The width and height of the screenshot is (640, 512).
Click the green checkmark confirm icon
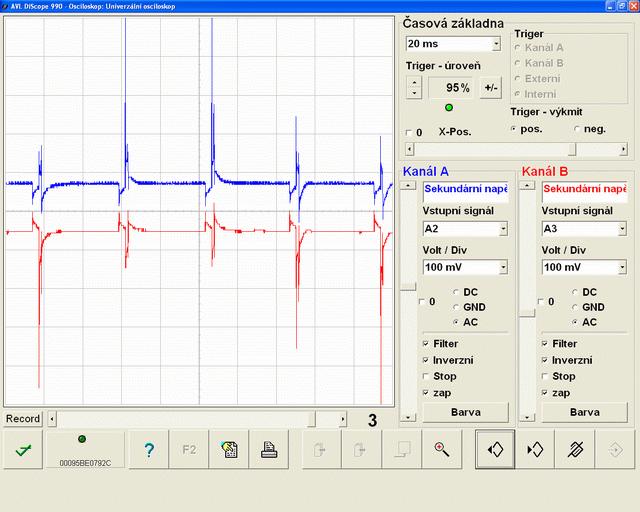point(22,450)
